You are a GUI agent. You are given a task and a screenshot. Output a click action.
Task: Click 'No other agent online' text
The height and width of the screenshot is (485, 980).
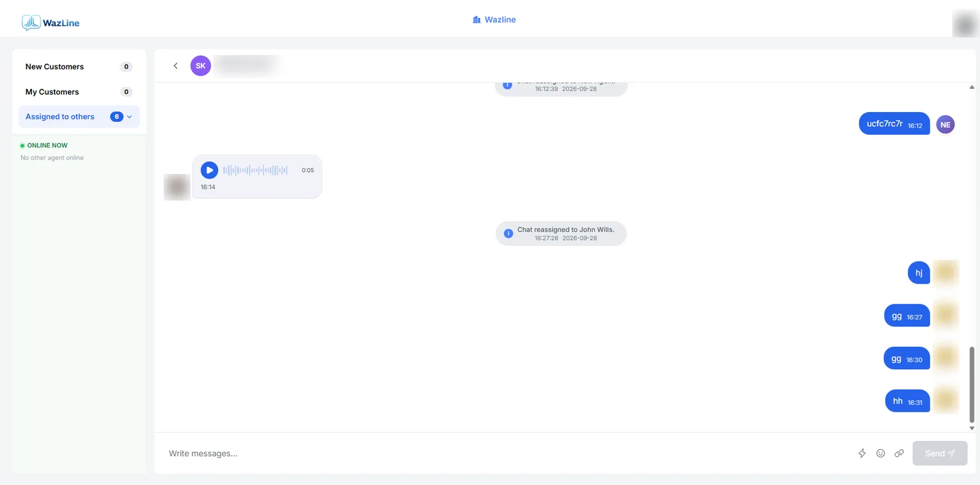point(52,158)
